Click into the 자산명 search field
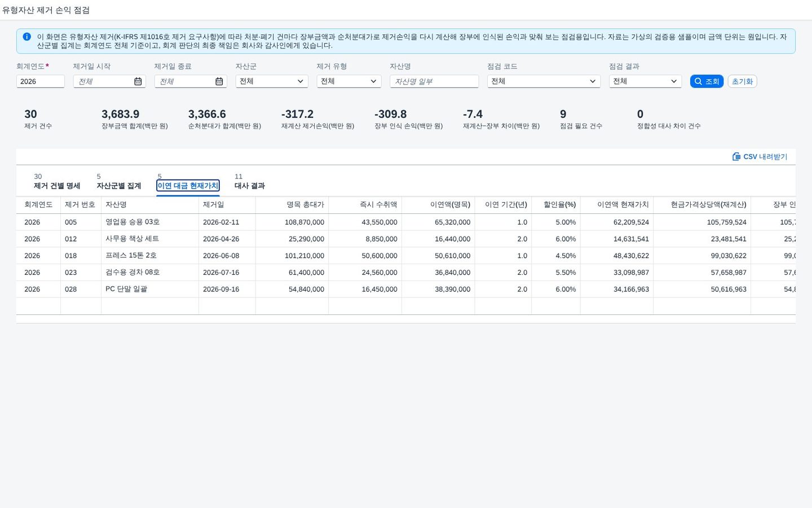This screenshot has height=508, width=812. point(434,81)
